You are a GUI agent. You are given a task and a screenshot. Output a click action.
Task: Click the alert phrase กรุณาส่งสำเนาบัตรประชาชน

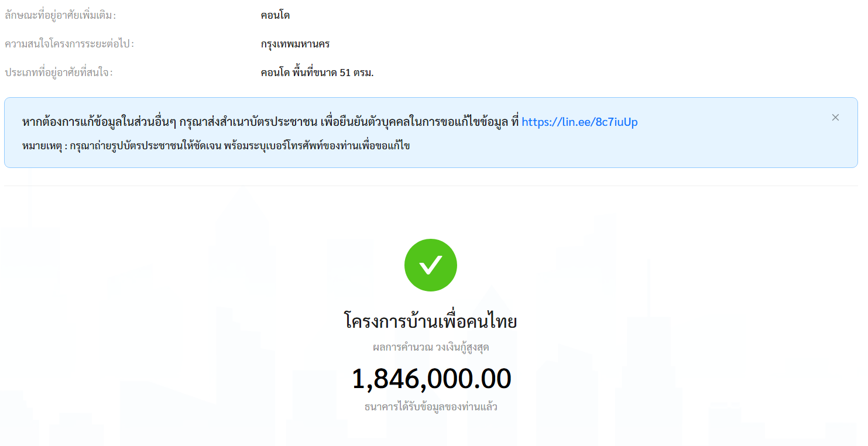(248, 122)
